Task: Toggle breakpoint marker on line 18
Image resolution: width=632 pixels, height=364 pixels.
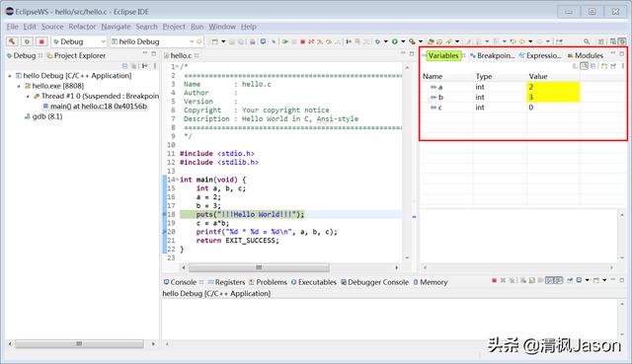Action: tap(165, 214)
